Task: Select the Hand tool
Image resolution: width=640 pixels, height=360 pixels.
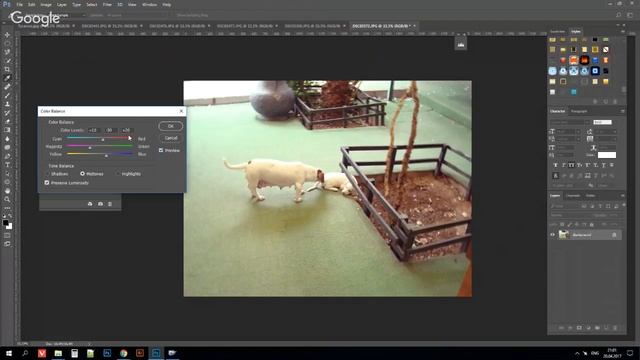Action: 7,191
